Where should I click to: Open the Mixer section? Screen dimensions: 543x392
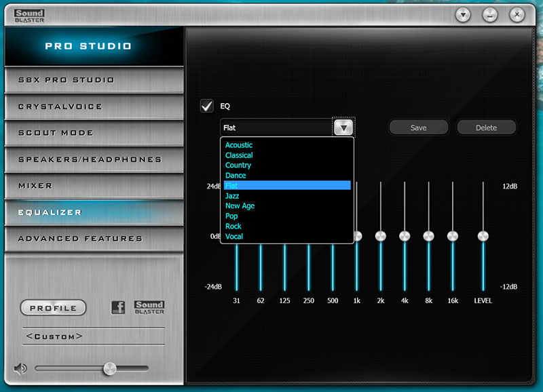[x=94, y=186]
